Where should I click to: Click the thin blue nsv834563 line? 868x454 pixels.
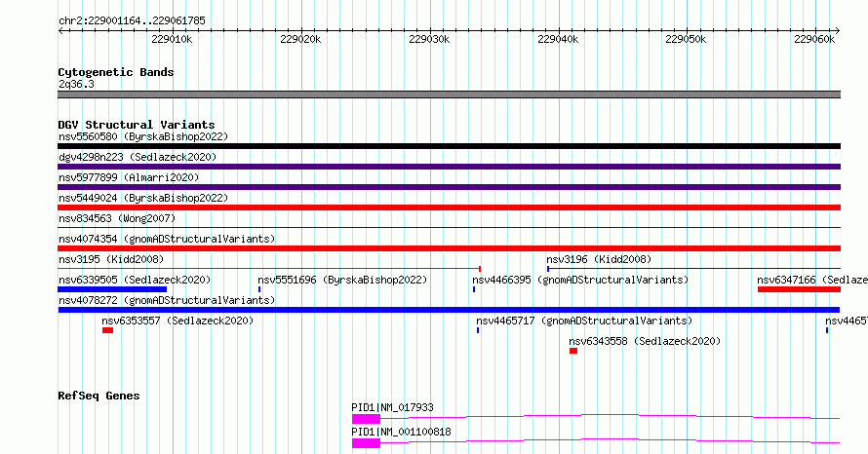tap(449, 228)
